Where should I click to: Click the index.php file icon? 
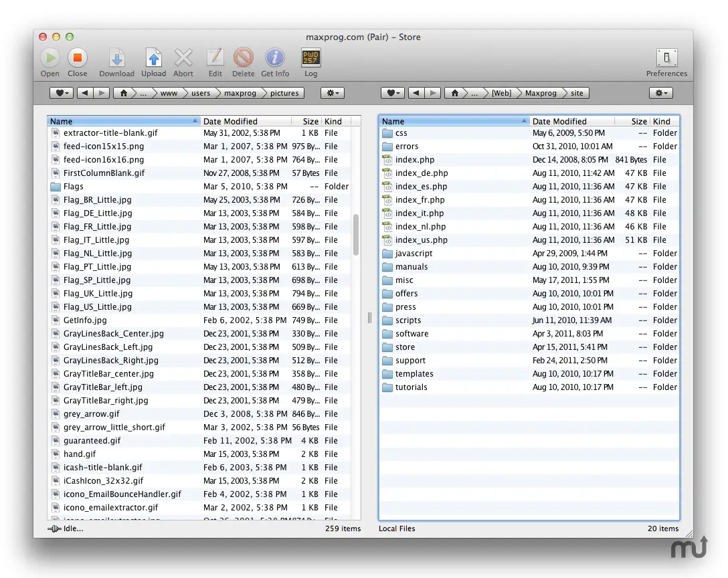click(387, 160)
